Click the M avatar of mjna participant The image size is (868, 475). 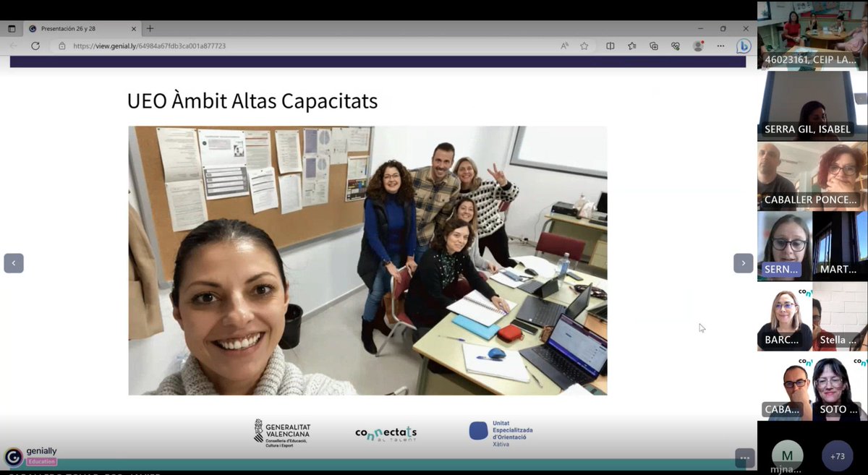[x=787, y=455]
